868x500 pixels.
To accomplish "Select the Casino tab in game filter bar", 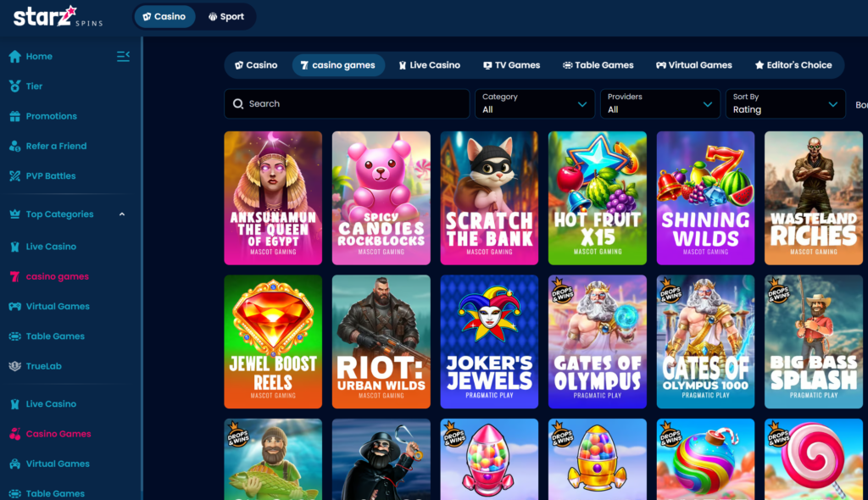I will (x=256, y=65).
